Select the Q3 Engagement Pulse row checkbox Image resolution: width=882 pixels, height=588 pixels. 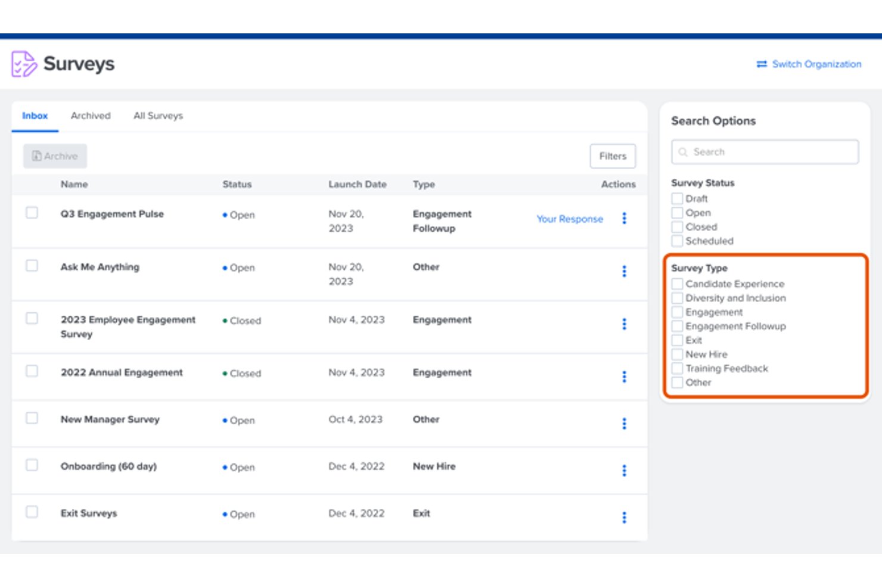point(32,213)
